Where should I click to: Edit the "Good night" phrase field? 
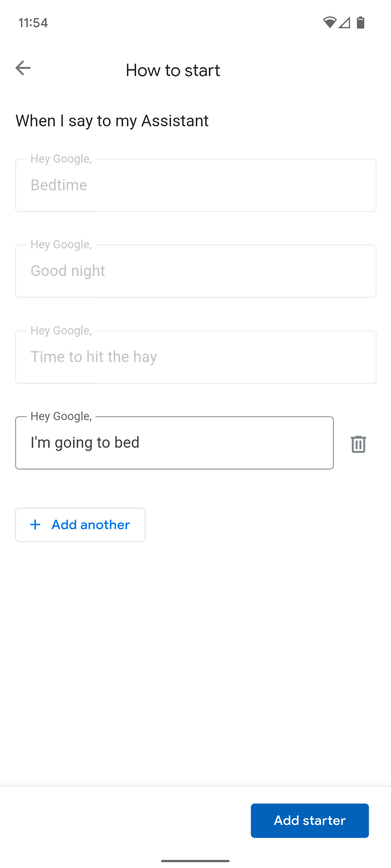tap(195, 271)
